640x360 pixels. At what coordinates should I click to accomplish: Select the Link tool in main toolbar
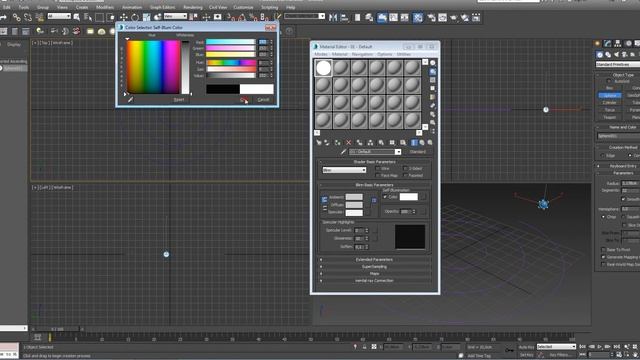(16, 17)
